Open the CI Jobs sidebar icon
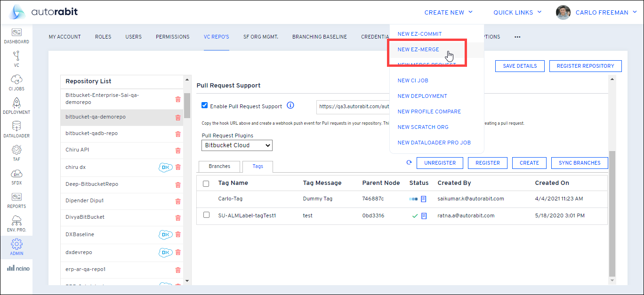 click(16, 82)
